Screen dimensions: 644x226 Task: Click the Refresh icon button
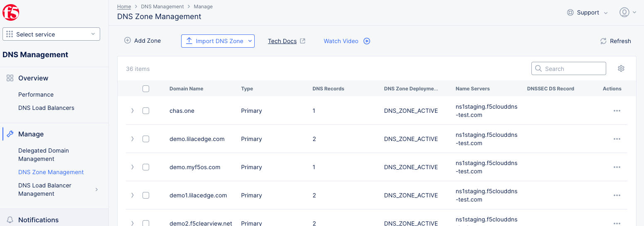603,41
